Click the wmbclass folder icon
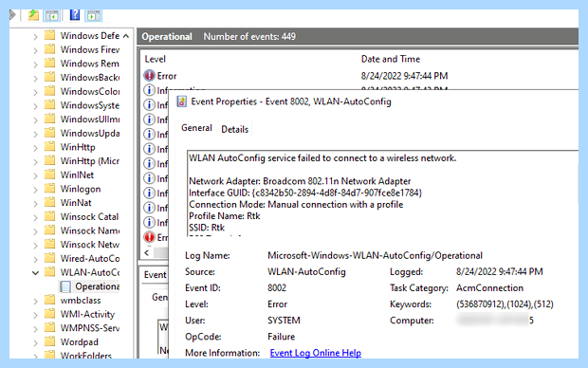Viewport: 588px width, 368px height. tap(50, 300)
